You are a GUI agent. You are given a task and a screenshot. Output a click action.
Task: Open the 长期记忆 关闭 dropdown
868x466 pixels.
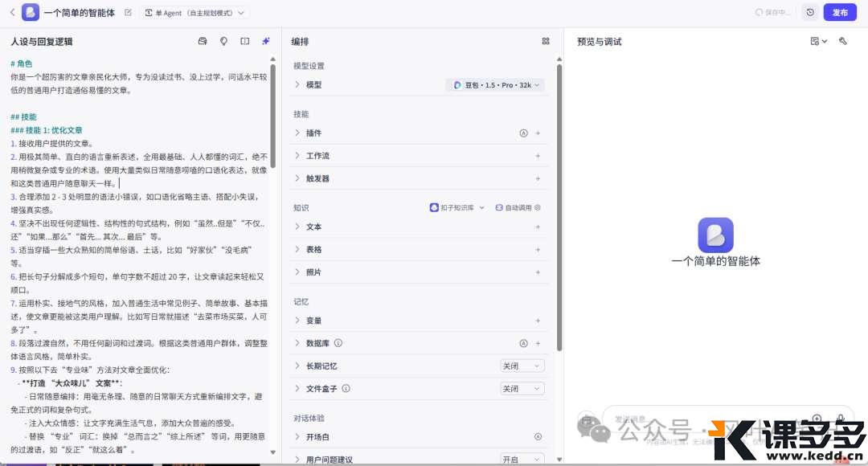coord(522,366)
